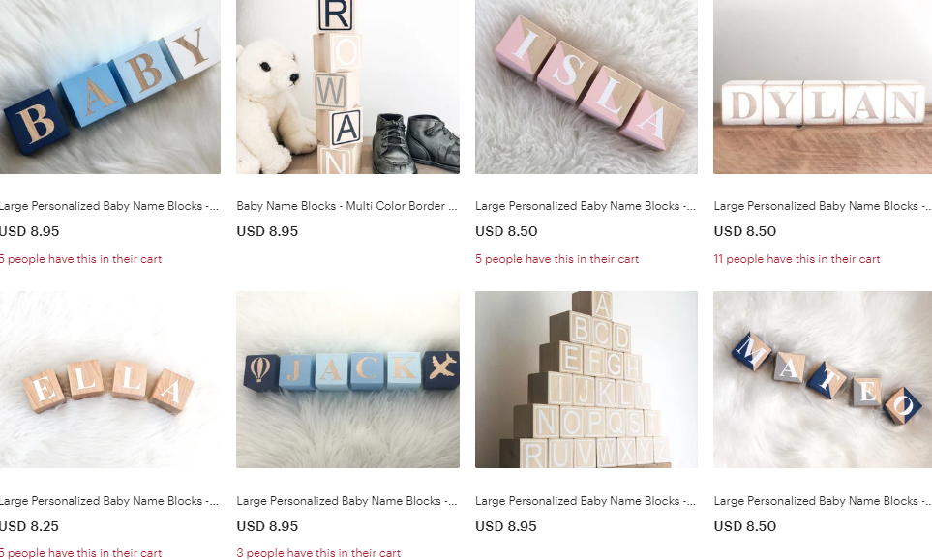The height and width of the screenshot is (560, 932).
Task: Click the USD 8.95 price under ROWAN blocks
Action: click(267, 231)
